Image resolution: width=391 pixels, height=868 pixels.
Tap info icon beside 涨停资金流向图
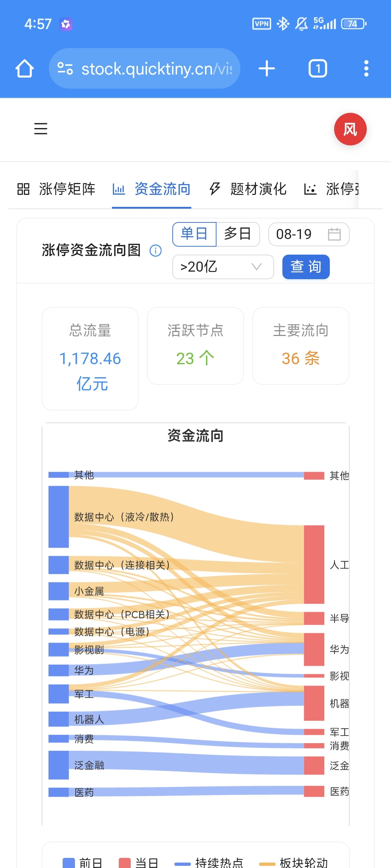coord(156,250)
